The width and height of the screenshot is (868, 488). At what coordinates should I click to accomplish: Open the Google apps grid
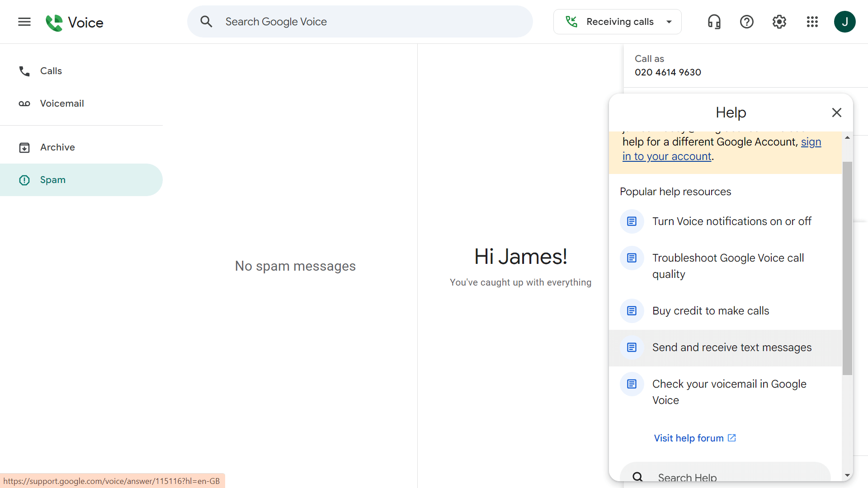tap(812, 21)
